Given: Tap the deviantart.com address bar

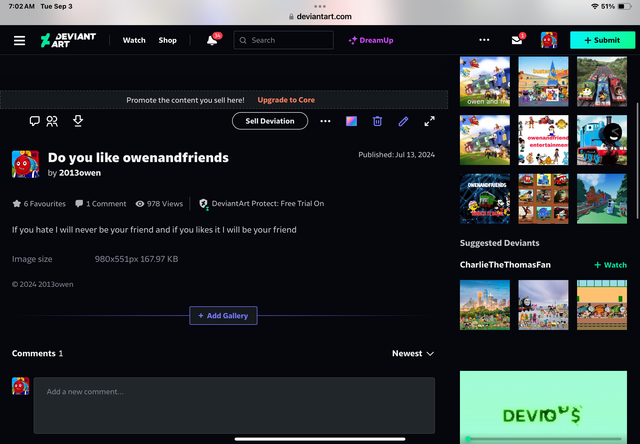Looking at the screenshot, I should point(320,16).
